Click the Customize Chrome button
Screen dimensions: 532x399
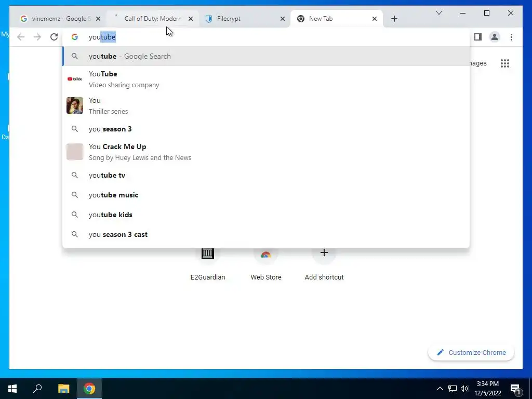click(471, 353)
